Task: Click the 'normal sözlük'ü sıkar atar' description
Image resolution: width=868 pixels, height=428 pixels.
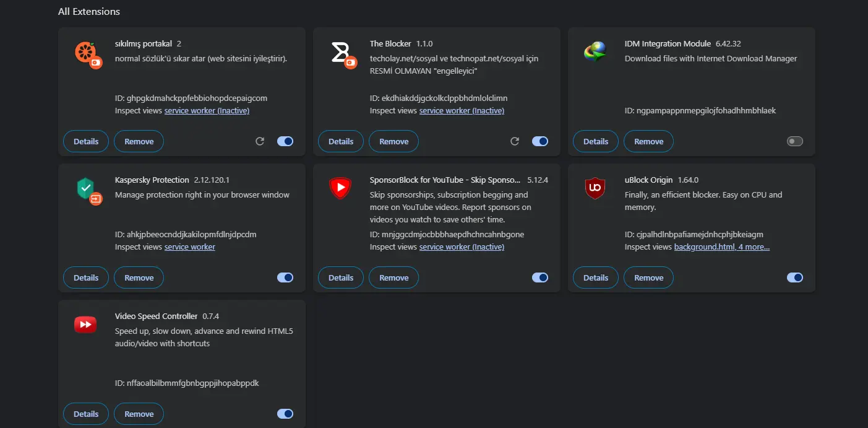Action: tap(201, 59)
